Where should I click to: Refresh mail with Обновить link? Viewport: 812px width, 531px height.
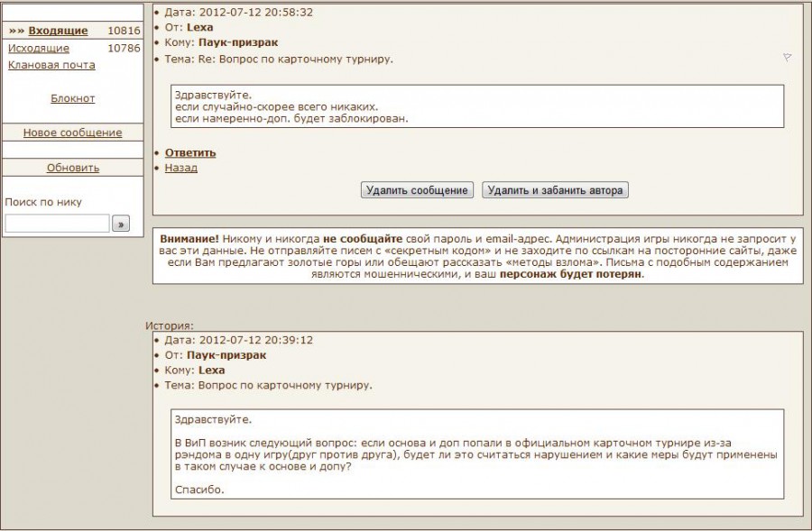72,168
